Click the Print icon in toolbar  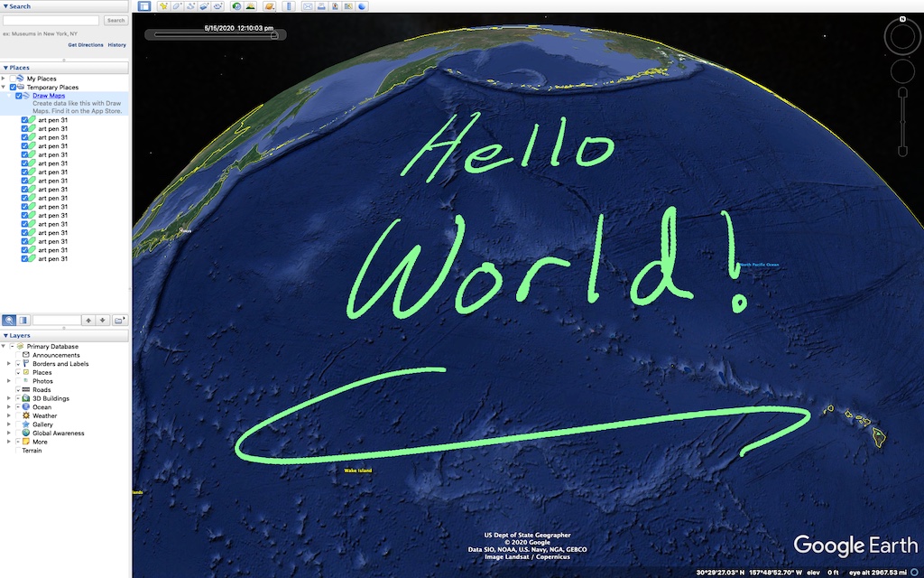[x=321, y=6]
